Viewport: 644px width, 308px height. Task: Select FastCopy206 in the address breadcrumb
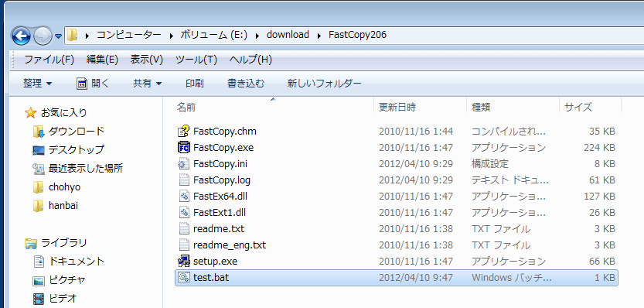click(x=357, y=35)
